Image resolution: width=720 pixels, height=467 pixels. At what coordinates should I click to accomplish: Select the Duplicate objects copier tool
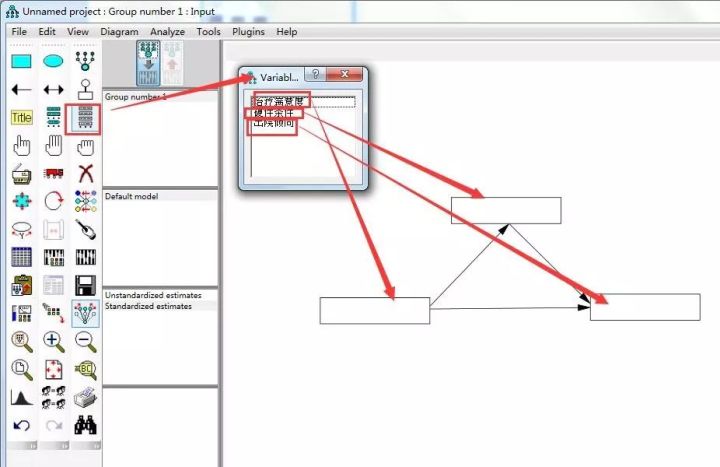click(x=21, y=174)
